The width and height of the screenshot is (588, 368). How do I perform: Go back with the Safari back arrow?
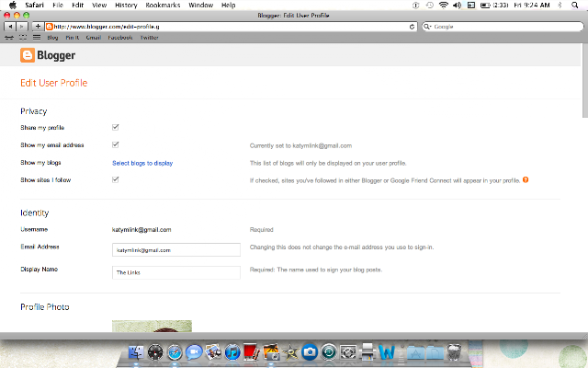[x=10, y=27]
